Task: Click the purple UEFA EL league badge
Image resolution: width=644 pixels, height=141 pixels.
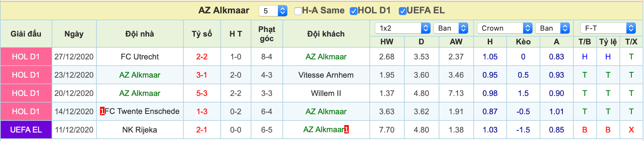Action: click(x=26, y=130)
